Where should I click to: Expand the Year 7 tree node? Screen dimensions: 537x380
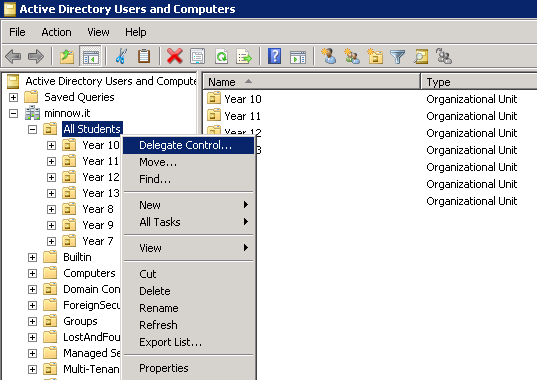(51, 241)
